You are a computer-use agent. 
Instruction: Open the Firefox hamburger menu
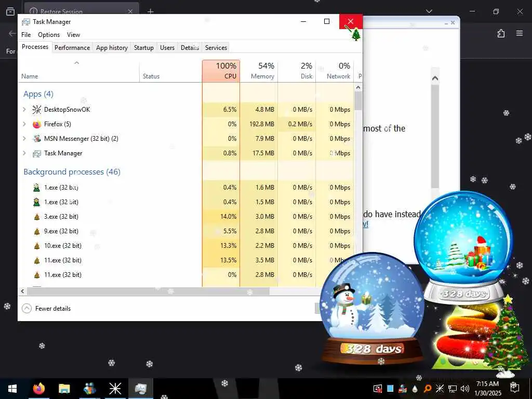click(x=520, y=33)
